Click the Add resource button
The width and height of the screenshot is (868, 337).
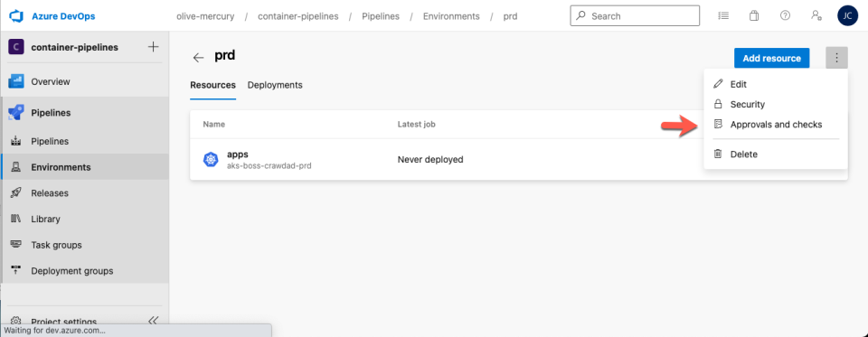point(771,58)
